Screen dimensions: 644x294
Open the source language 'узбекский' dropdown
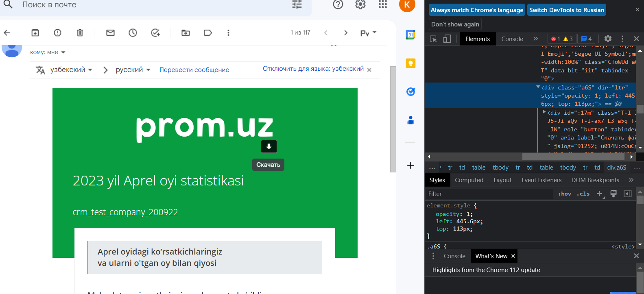click(71, 70)
